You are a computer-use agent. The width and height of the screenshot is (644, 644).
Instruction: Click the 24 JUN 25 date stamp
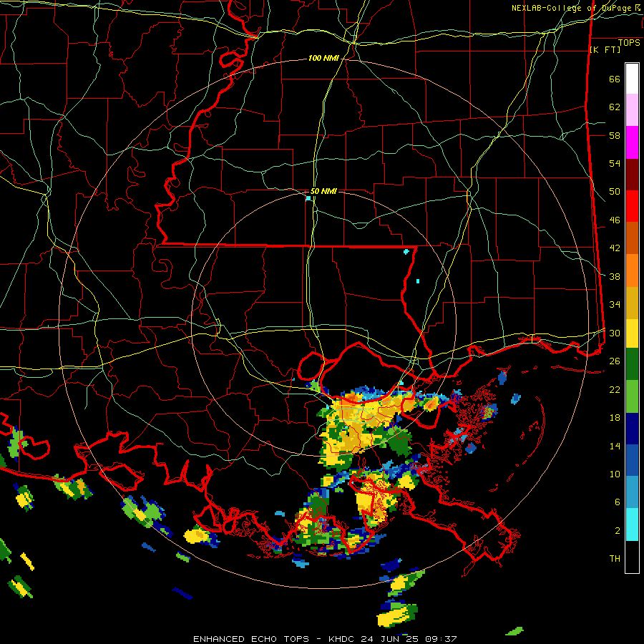click(x=390, y=639)
